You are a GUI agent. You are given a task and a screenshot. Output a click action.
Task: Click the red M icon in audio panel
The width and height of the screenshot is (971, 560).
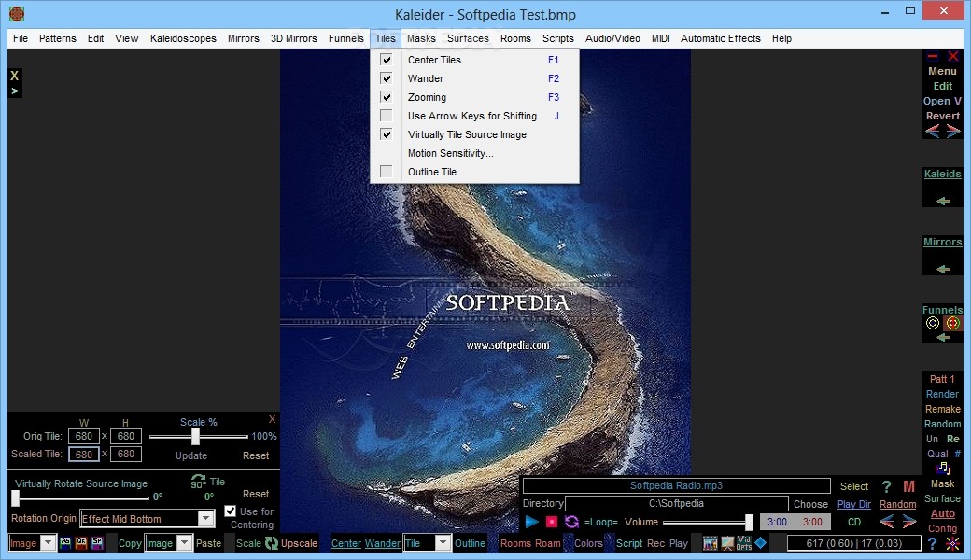[x=908, y=486]
